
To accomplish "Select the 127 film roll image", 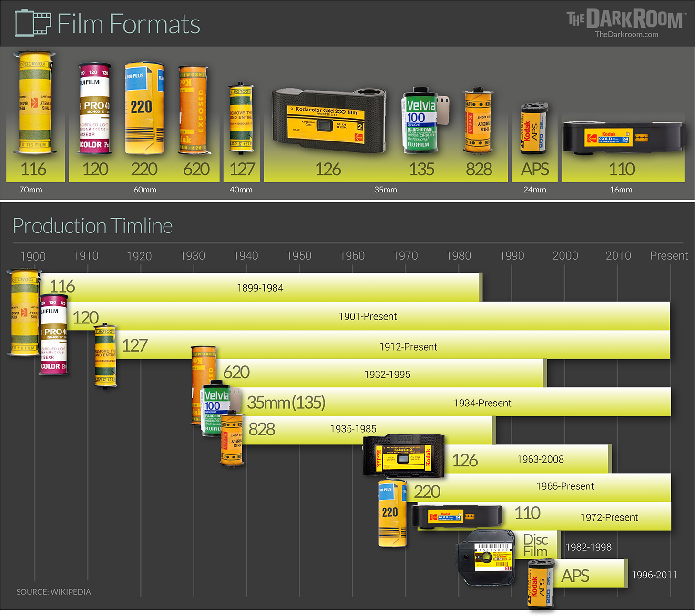I will tap(241, 119).
